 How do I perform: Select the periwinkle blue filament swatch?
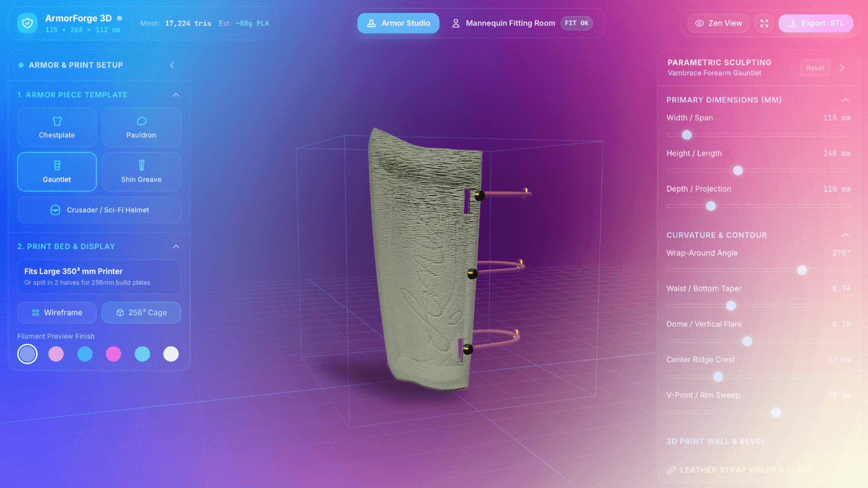[x=28, y=354]
